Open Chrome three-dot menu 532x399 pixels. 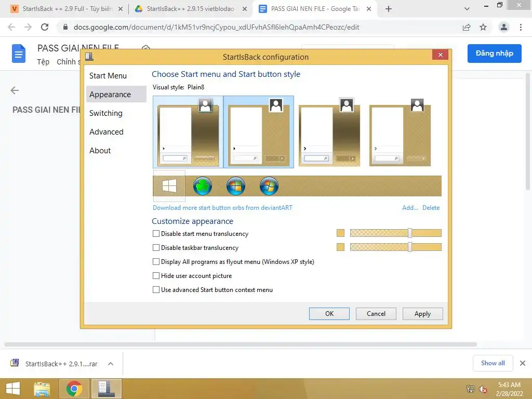521,27
